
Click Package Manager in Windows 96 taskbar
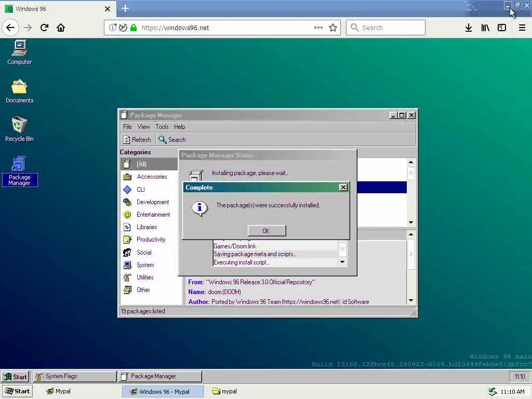pyautogui.click(x=160, y=376)
